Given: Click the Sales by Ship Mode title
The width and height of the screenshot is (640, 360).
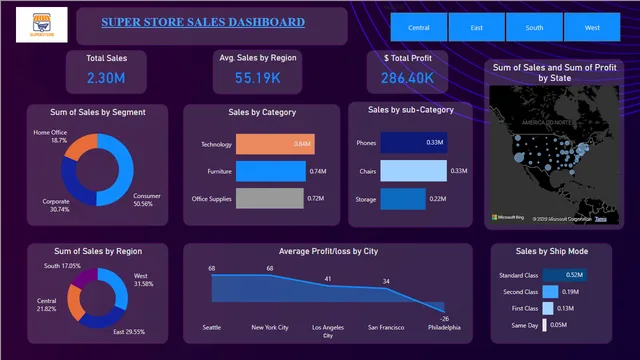Looking at the screenshot, I should click(552, 251).
